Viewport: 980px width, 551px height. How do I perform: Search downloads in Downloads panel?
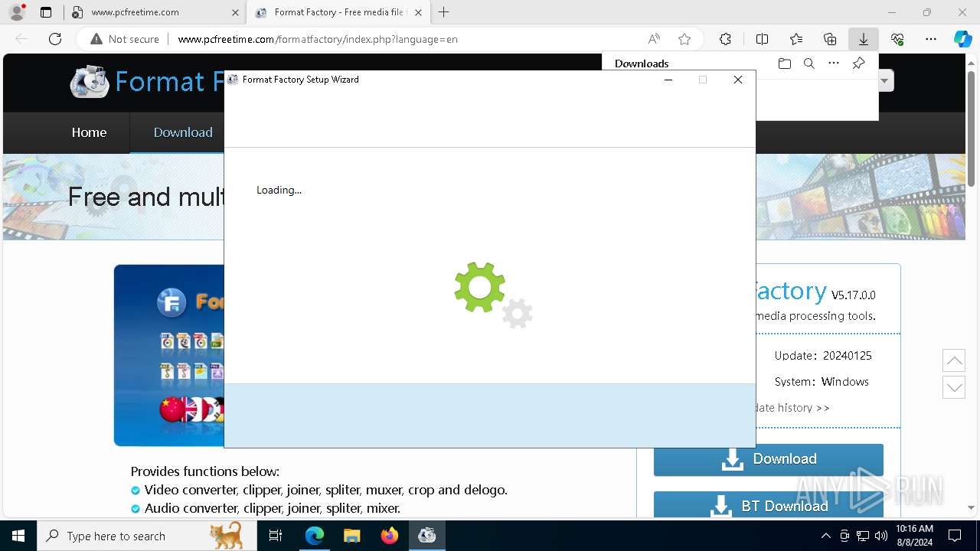click(x=808, y=64)
